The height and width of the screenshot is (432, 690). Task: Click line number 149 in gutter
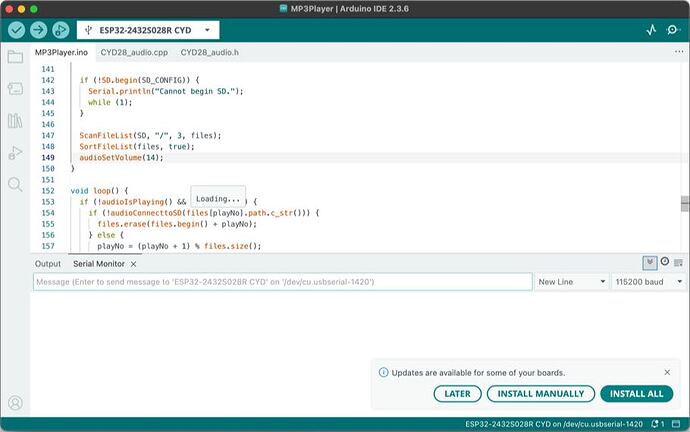point(48,157)
